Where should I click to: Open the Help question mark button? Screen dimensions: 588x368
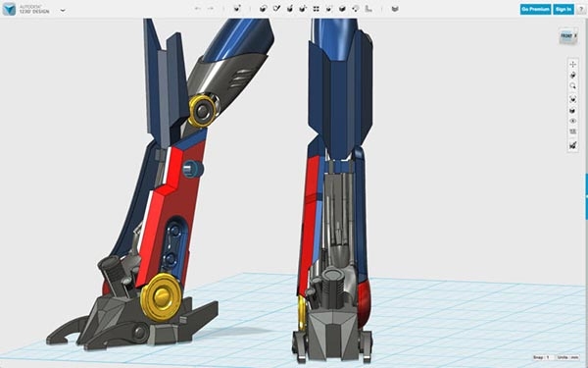[581, 10]
